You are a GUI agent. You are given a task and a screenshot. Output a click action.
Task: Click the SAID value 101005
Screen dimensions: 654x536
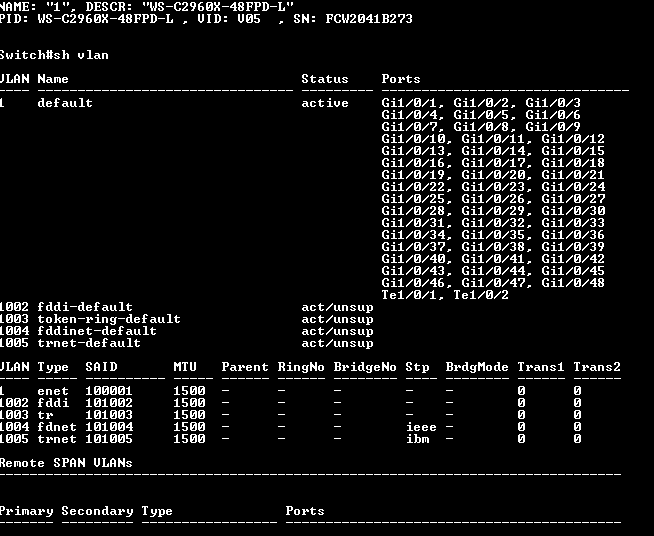[x=109, y=439]
